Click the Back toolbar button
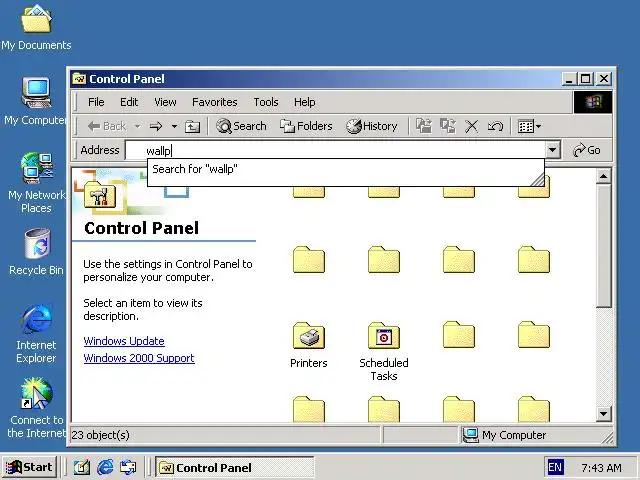Viewport: 640px width, 480px height. coord(107,126)
